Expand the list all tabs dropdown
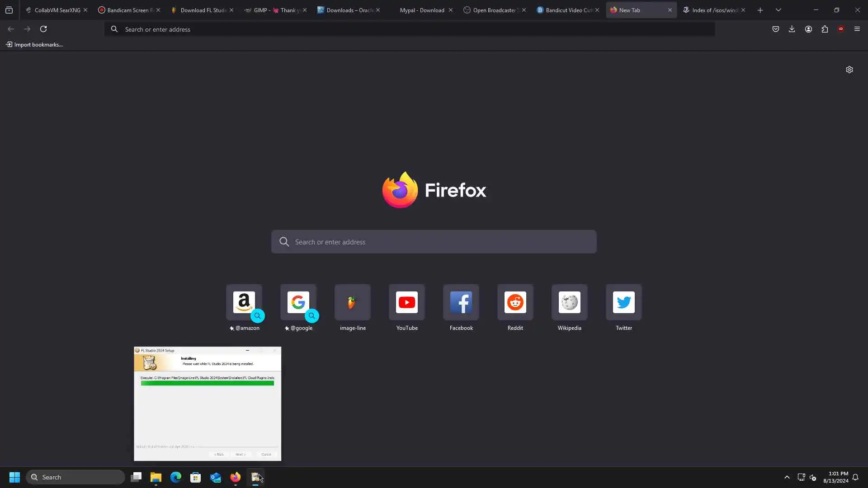This screenshot has height=488, width=868. pyautogui.click(x=778, y=10)
